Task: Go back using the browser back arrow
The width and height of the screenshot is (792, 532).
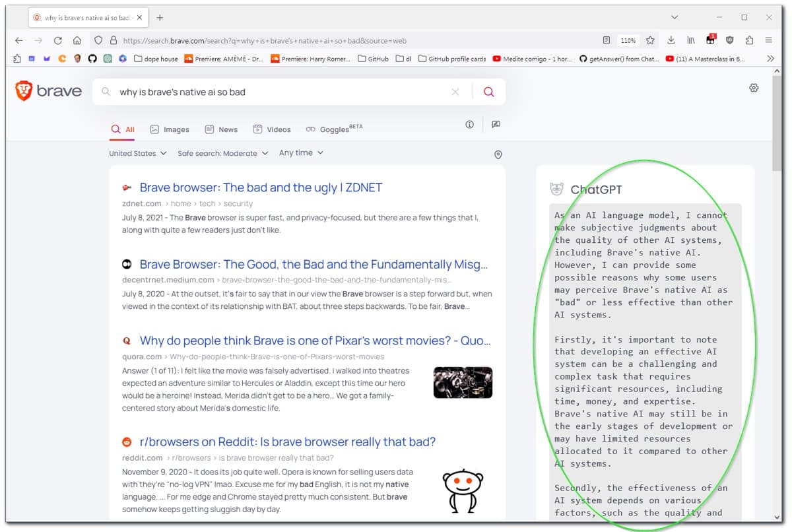Action: 18,40
